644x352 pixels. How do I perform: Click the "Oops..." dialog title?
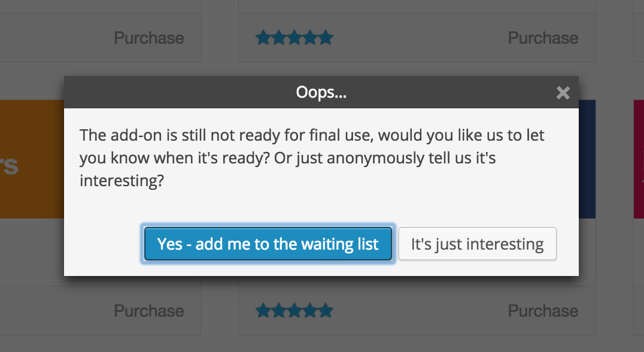coord(321,93)
